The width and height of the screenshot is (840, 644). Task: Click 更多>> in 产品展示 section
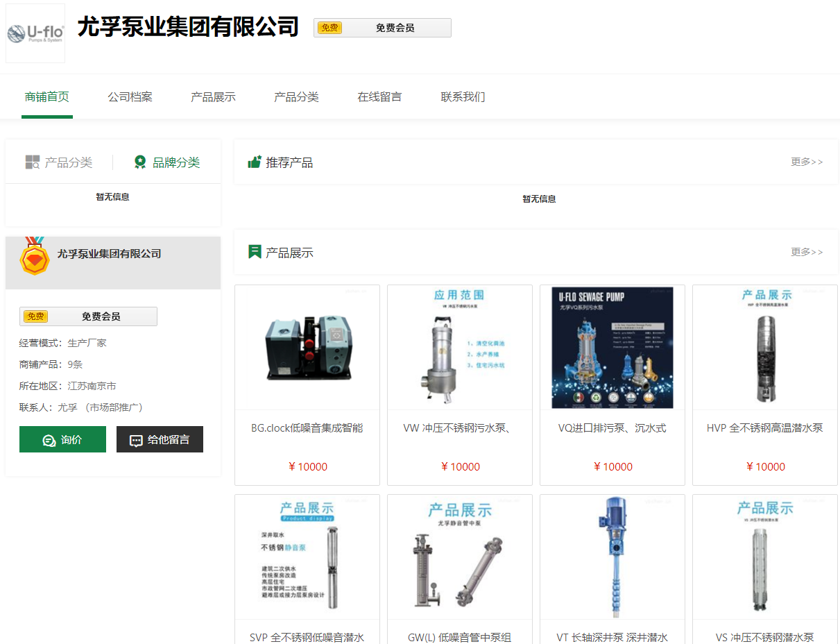(807, 252)
